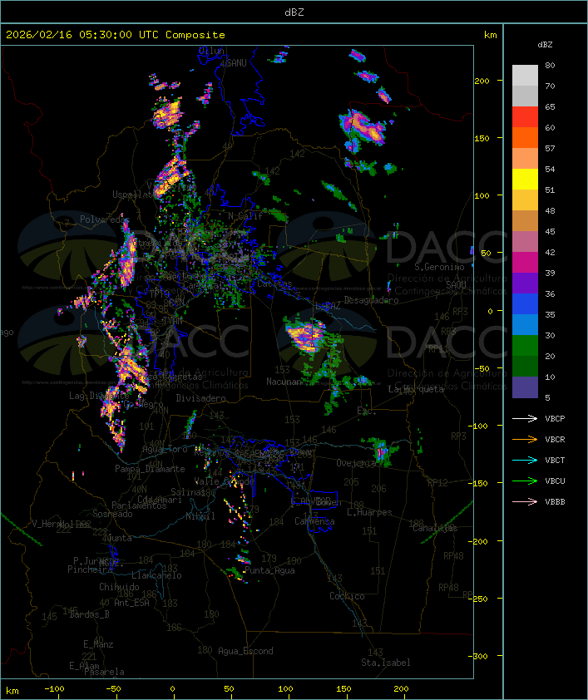The width and height of the screenshot is (588, 700).
Task: Click the Bardas_B place label
Action: [x=89, y=614]
